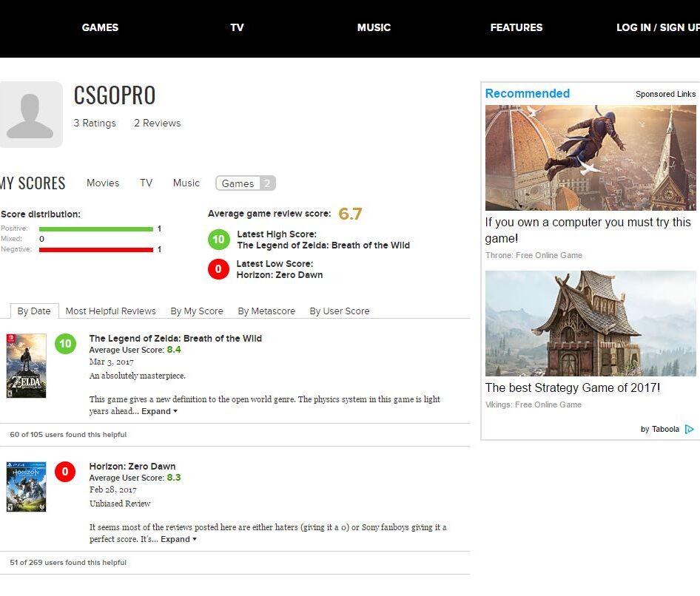Image resolution: width=700 pixels, height=596 pixels.
Task: Click the Zelda average user score 8.4
Action: click(174, 350)
